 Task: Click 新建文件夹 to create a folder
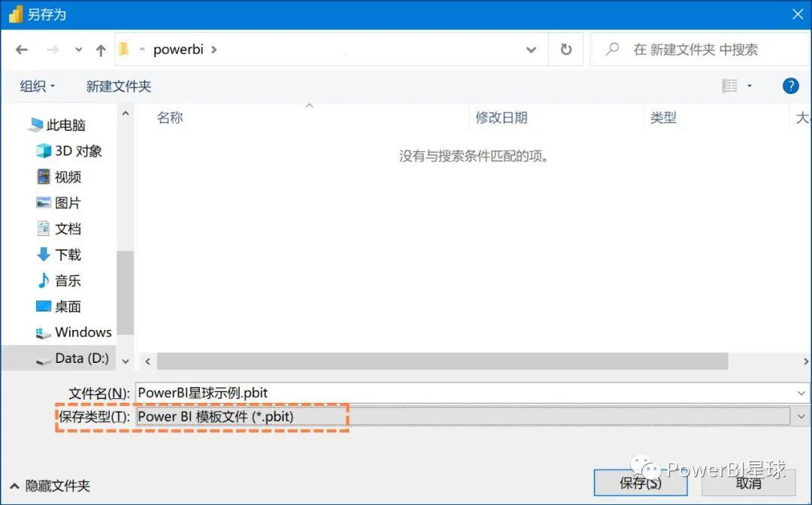118,86
